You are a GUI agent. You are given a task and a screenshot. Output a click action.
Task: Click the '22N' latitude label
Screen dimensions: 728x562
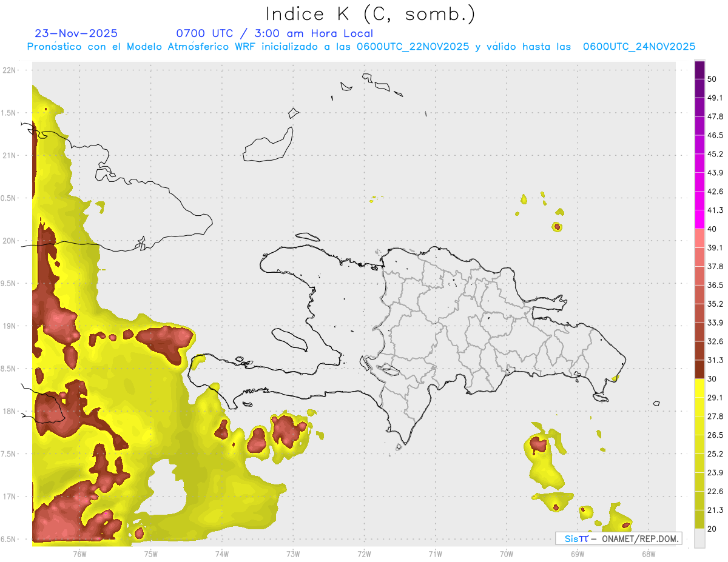point(10,70)
